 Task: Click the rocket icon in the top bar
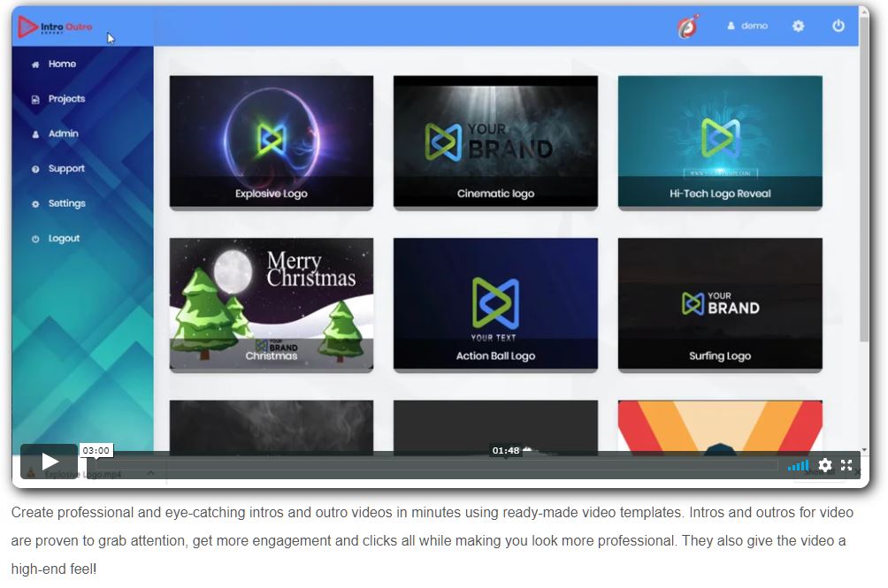(687, 27)
